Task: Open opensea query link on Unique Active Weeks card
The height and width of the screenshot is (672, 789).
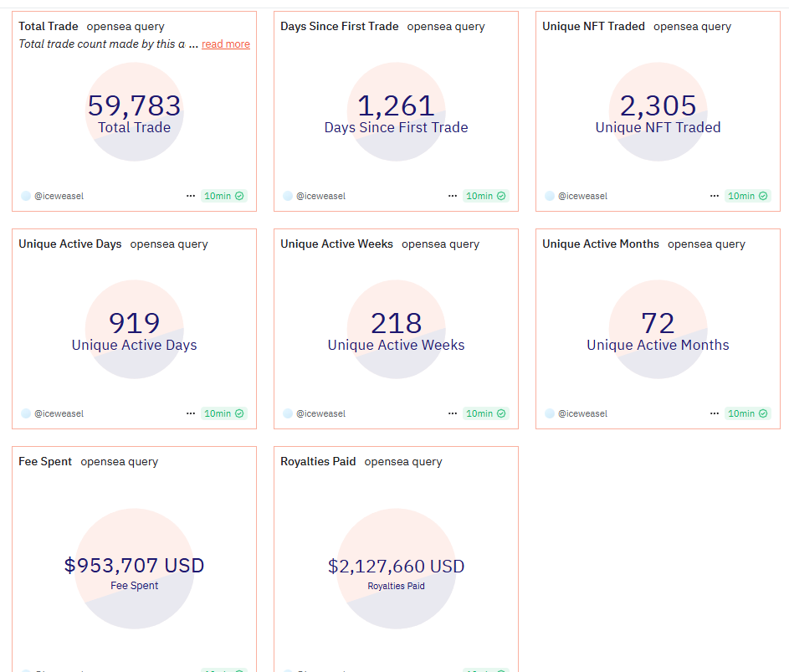Action: click(x=440, y=244)
